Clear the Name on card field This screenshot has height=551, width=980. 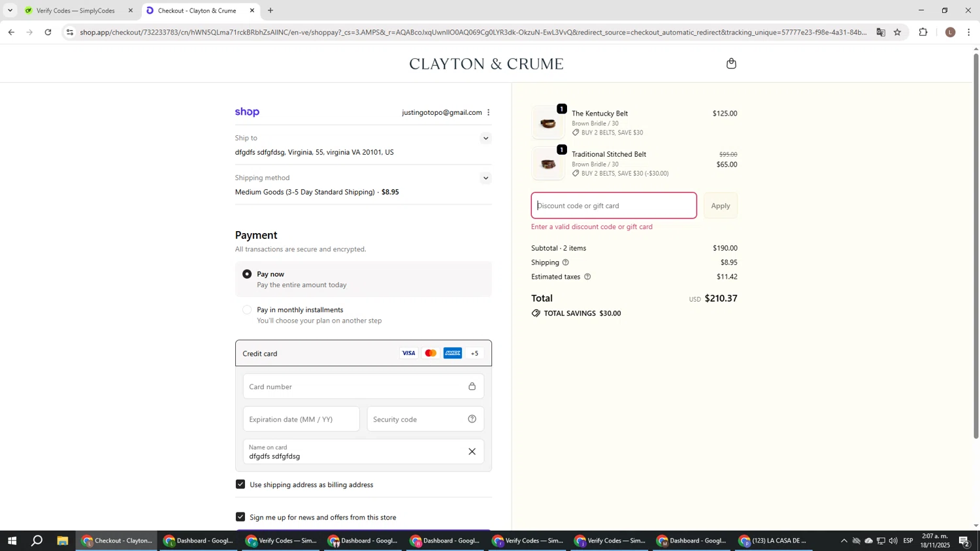click(472, 452)
